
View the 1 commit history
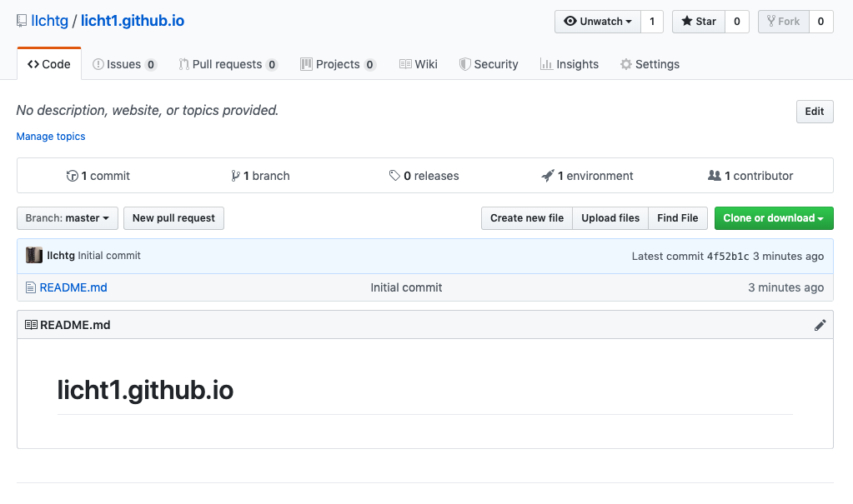point(98,176)
